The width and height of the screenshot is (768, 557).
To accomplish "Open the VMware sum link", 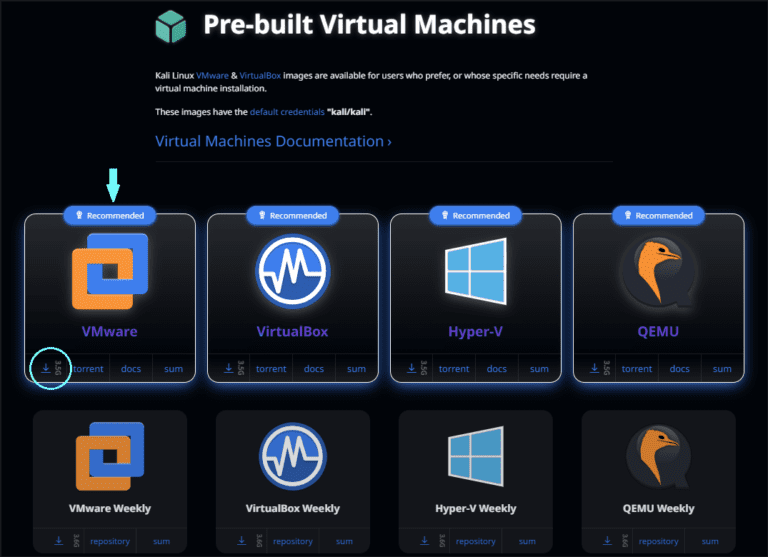I will click(173, 369).
